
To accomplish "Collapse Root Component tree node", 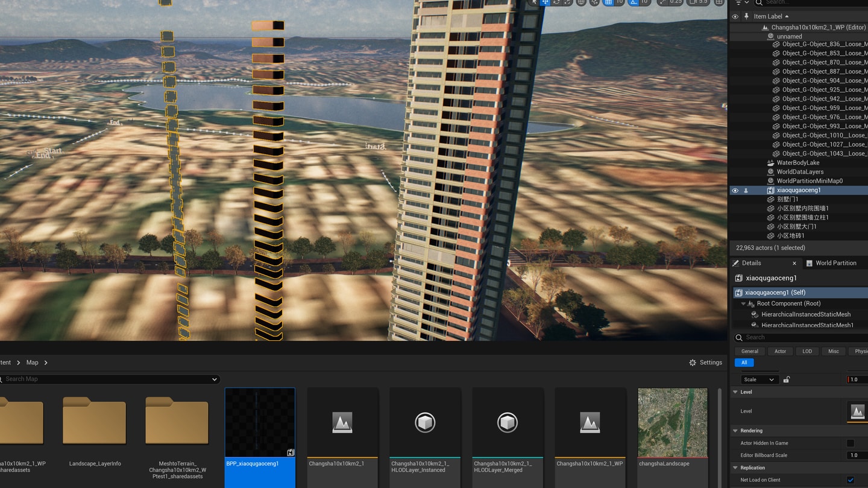I will pyautogui.click(x=743, y=303).
